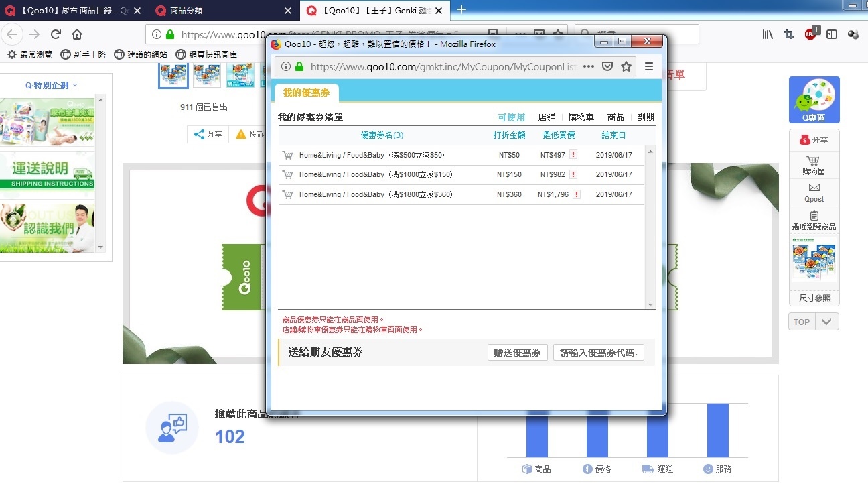Bookmark the coupon page with the star
868x484 pixels.
click(x=626, y=66)
